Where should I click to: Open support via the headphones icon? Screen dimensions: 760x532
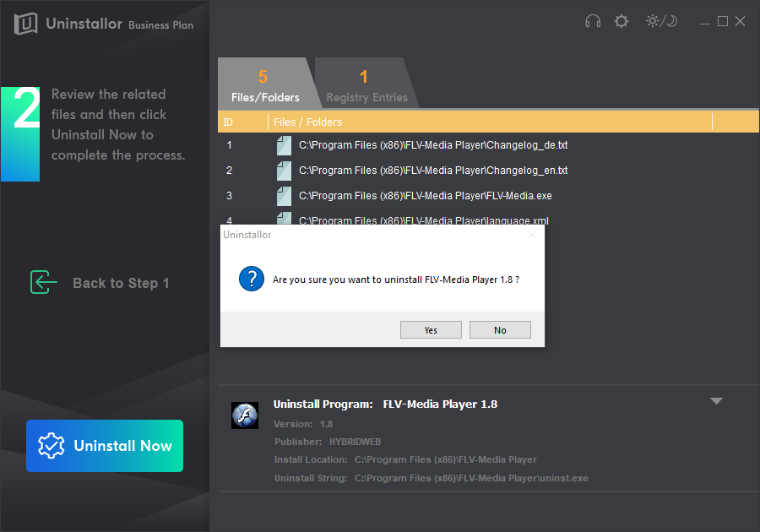click(592, 21)
